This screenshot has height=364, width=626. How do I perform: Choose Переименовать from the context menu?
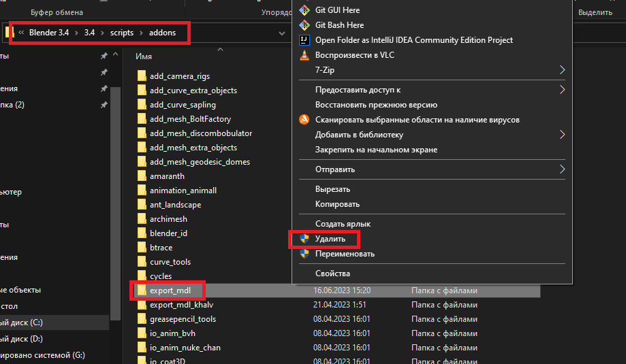click(x=345, y=254)
